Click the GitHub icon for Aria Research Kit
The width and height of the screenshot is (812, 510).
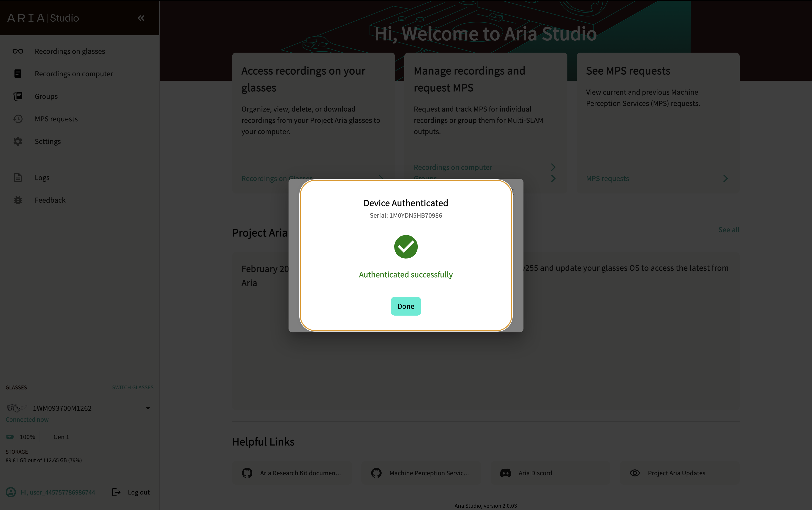coord(247,473)
